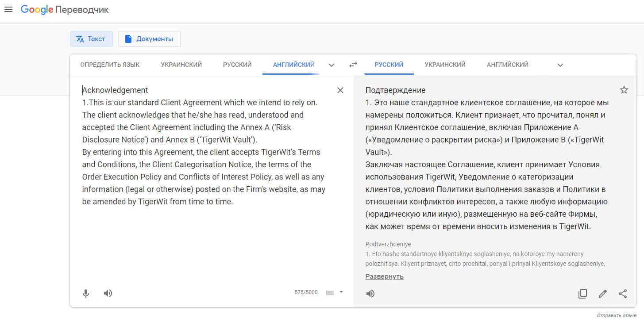Open the virtual keyboard
This screenshot has width=644, height=322.
coord(330,292)
